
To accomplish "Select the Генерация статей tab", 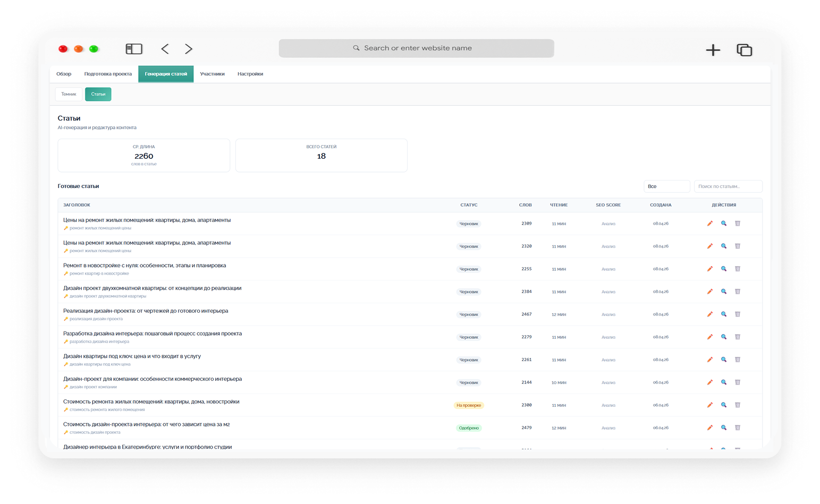I will (x=166, y=74).
